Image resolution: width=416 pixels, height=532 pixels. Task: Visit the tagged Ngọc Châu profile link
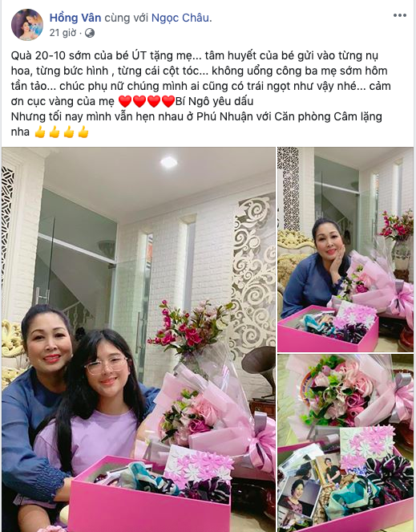pyautogui.click(x=180, y=18)
